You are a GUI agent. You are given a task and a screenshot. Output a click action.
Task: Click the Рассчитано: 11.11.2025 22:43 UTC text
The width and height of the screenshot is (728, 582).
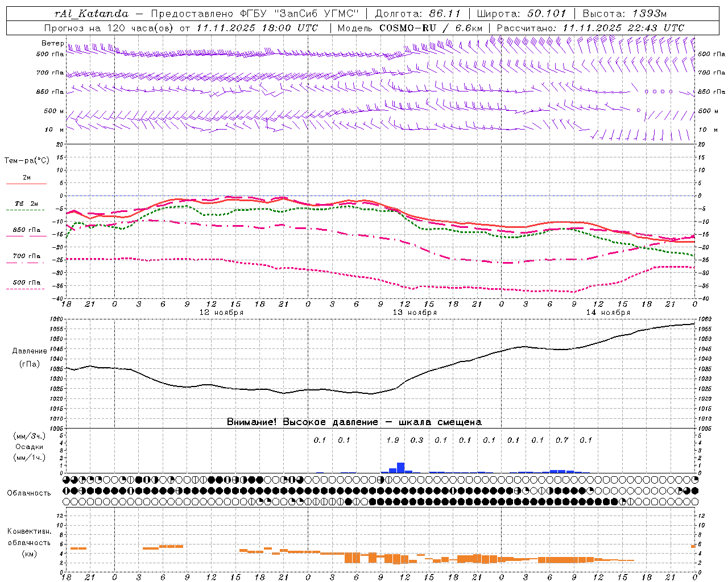(x=590, y=28)
